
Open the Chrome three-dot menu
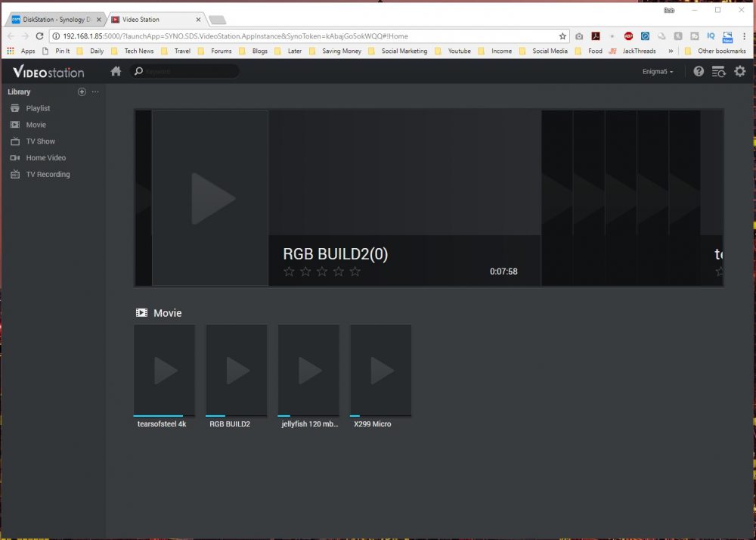[x=744, y=36]
